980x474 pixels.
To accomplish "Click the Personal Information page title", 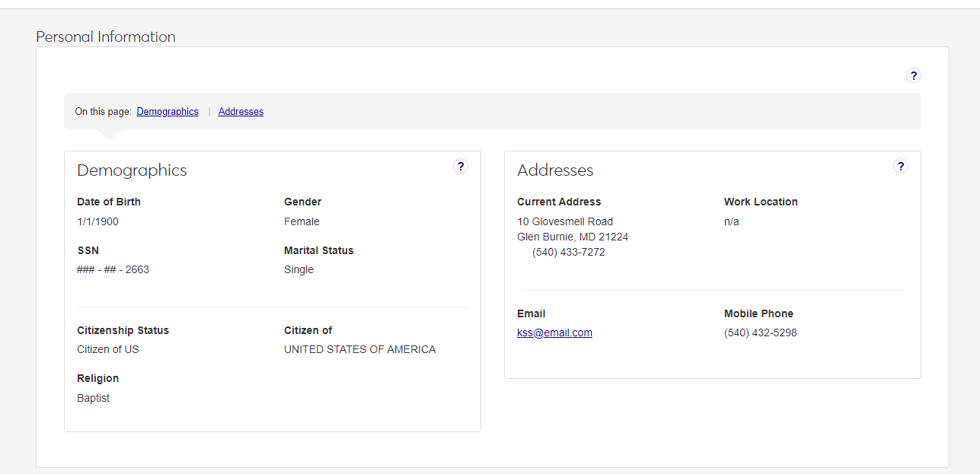I will pyautogui.click(x=106, y=37).
